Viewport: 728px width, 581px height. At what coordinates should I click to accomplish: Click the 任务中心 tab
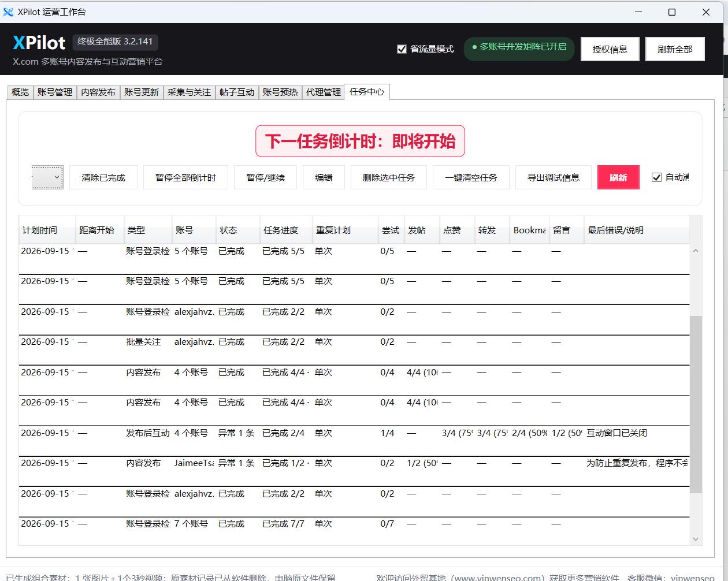pyautogui.click(x=367, y=91)
